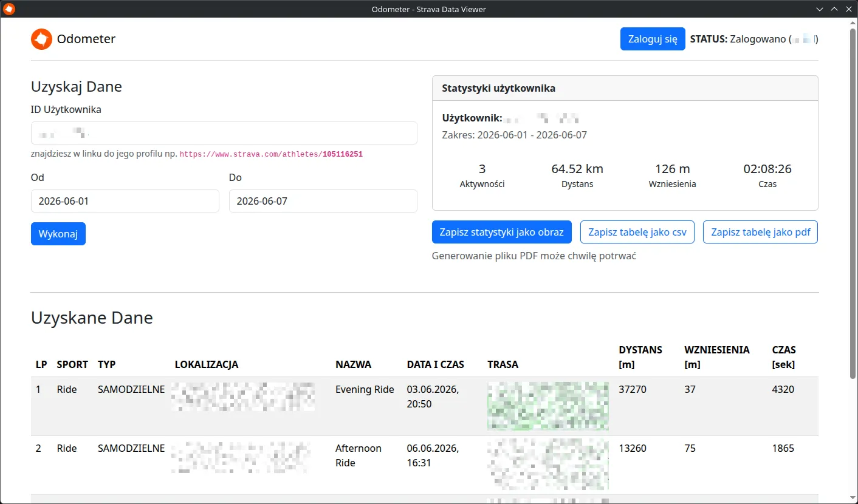Click the 64.52 km Dystans value
The height and width of the screenshot is (504, 858).
coord(577,169)
